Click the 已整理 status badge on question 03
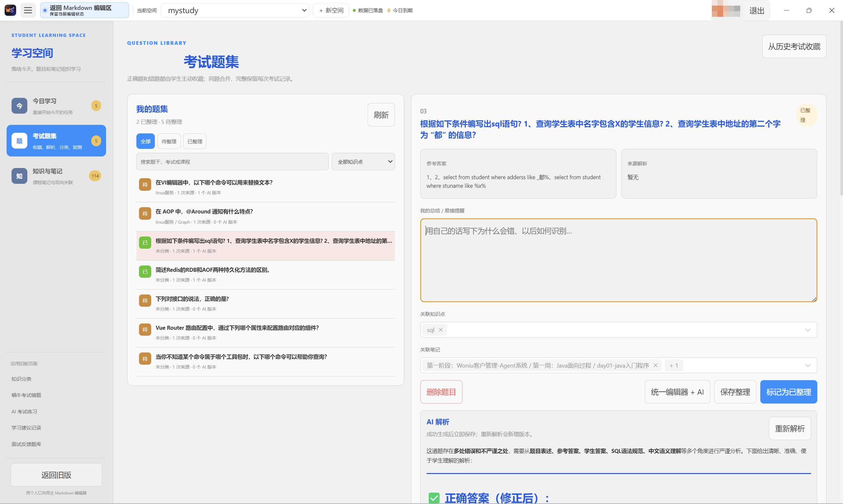Screen dimensions: 843x504 [806, 115]
